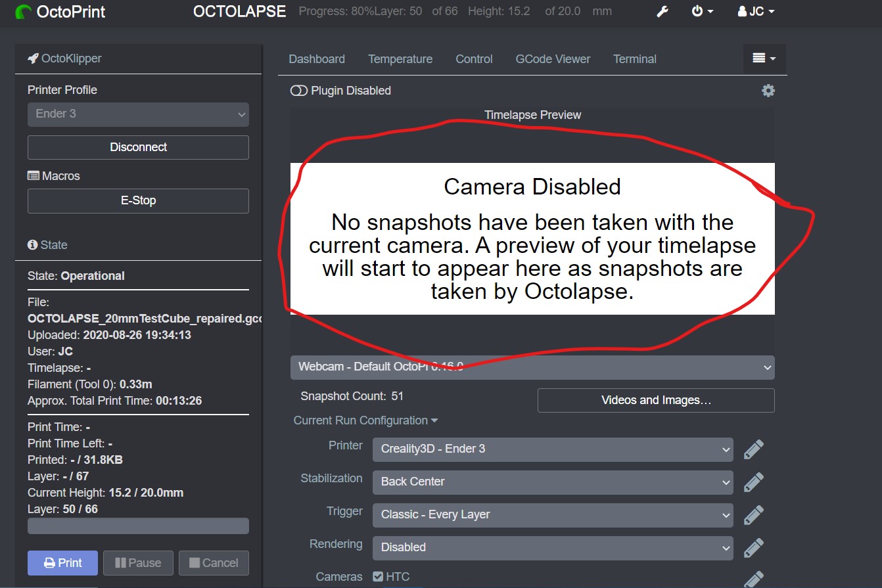Click the print progress bar

tap(137, 526)
